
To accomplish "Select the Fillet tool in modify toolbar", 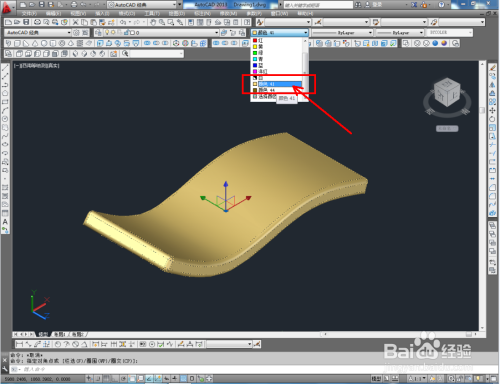I will 492,196.
